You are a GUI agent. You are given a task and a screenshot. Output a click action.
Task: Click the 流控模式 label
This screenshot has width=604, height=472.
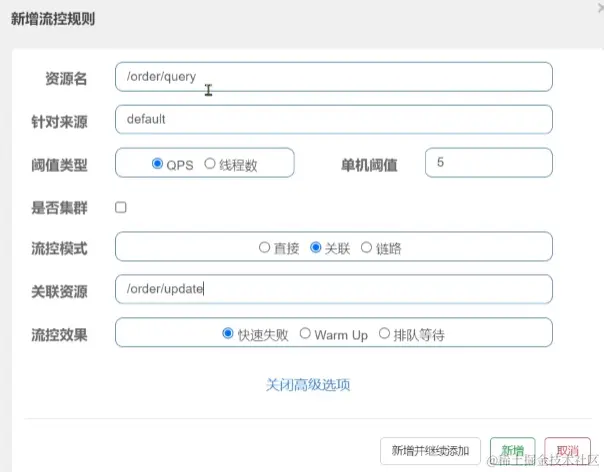[59, 249]
